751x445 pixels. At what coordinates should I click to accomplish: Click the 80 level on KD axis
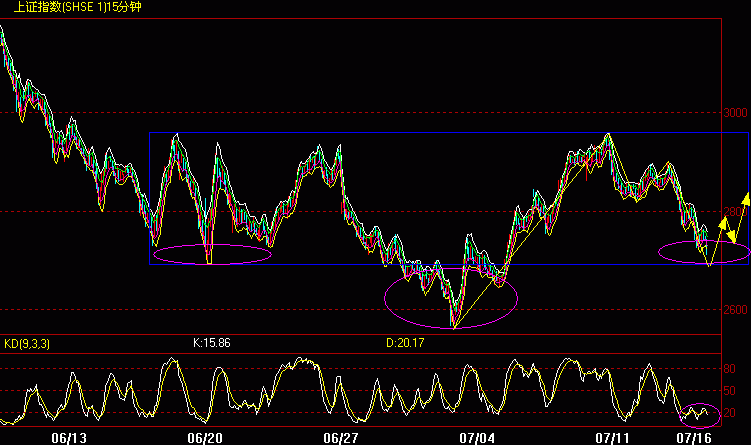(x=729, y=369)
